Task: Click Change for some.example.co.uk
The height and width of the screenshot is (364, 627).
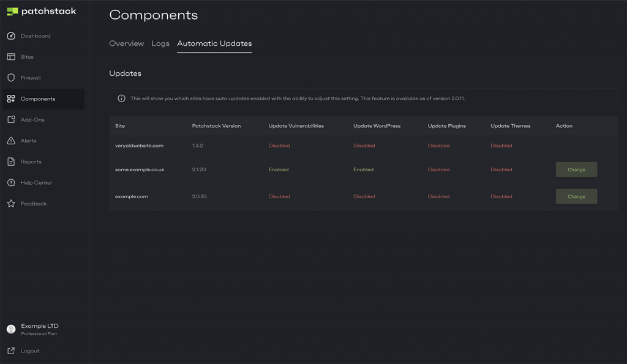Action: [x=576, y=169]
